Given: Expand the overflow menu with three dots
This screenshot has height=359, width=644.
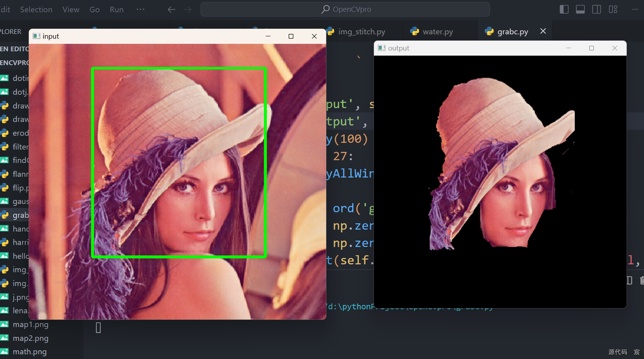Looking at the screenshot, I should (141, 9).
